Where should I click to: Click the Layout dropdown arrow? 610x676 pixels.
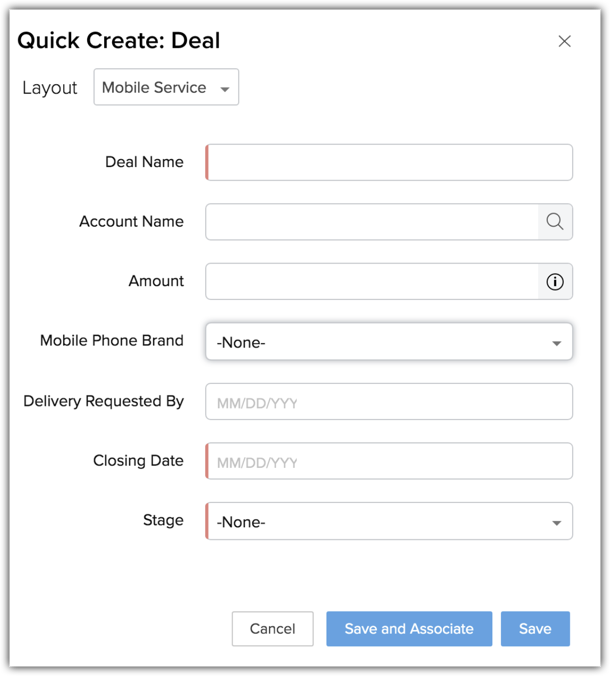pos(225,89)
